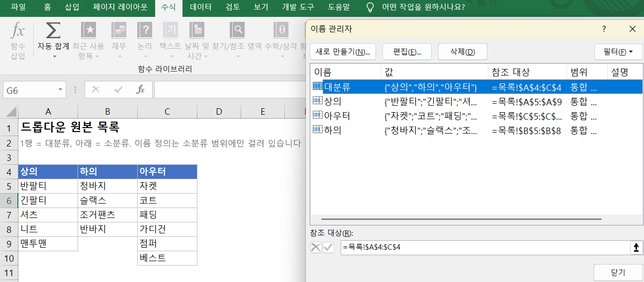644x282 pixels.
Task: Click the Edit (편집) button
Action: [407, 52]
